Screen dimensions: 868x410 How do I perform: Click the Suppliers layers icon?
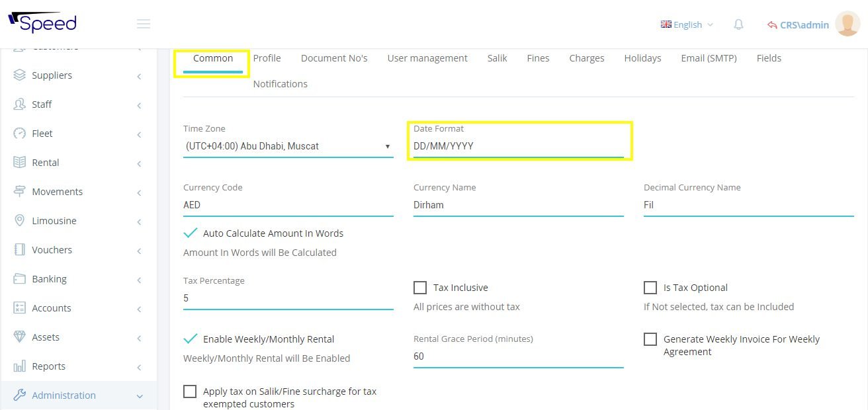coord(20,75)
